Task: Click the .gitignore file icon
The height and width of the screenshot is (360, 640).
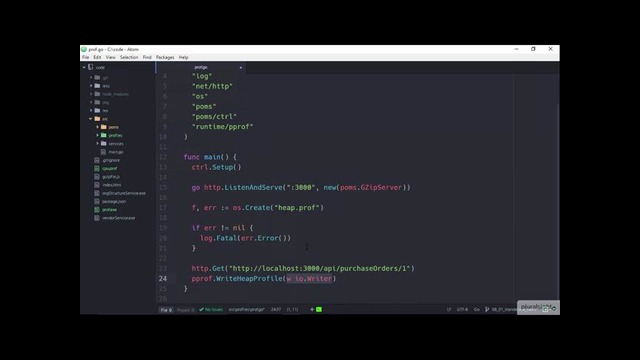Action: pyautogui.click(x=97, y=160)
